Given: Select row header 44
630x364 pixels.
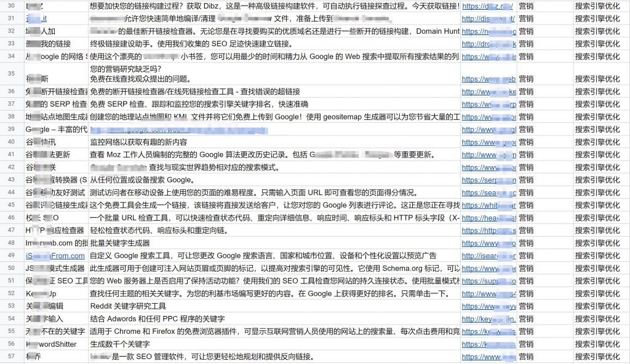Looking at the screenshot, I should [11, 192].
